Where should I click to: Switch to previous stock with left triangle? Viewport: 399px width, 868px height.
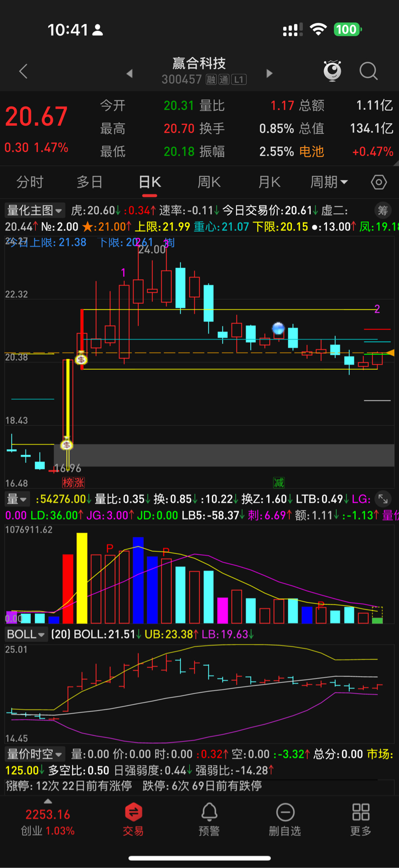(129, 73)
